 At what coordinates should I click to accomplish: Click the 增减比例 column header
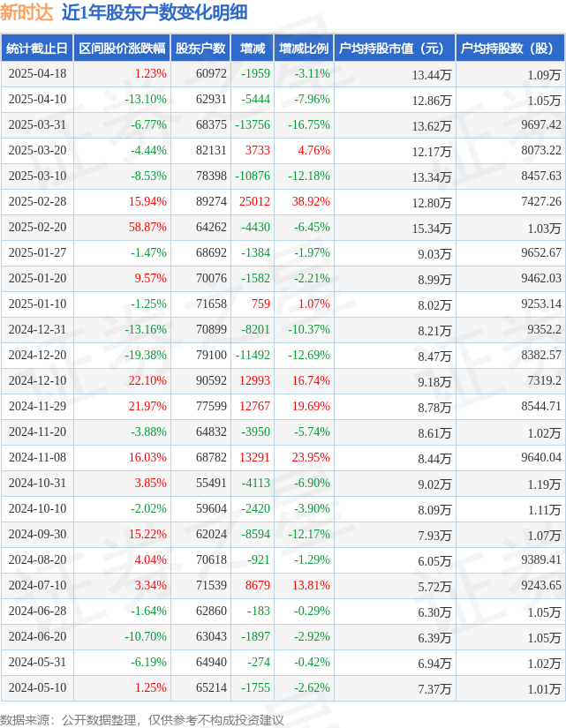[x=304, y=48]
